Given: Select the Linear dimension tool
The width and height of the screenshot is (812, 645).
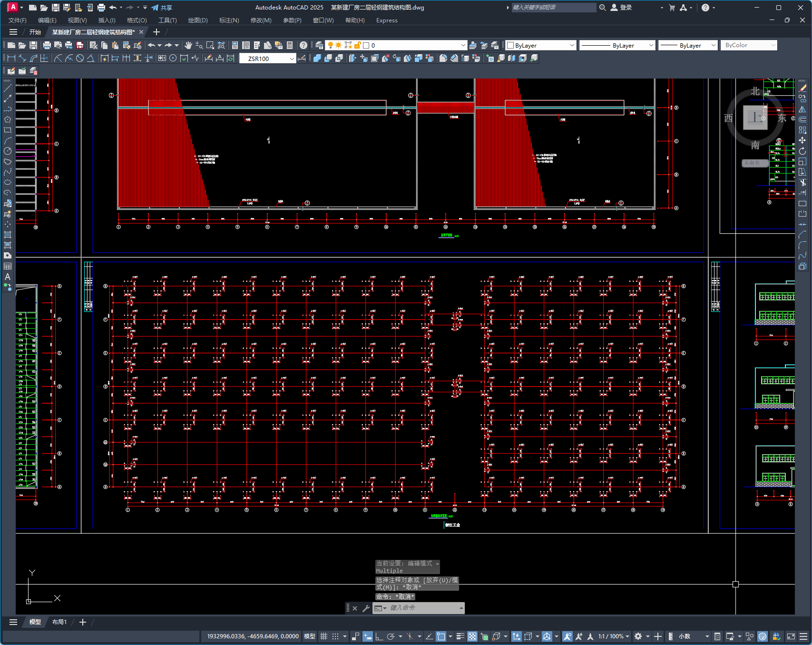Looking at the screenshot, I should (11, 58).
